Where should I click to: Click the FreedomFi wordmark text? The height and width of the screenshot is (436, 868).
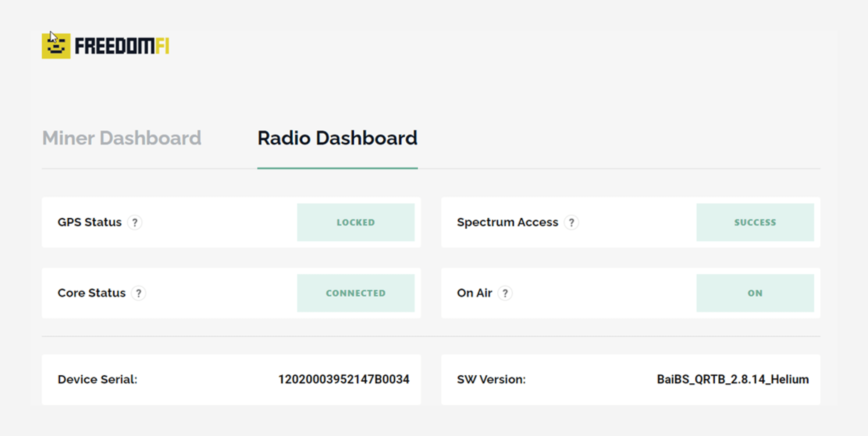point(122,46)
